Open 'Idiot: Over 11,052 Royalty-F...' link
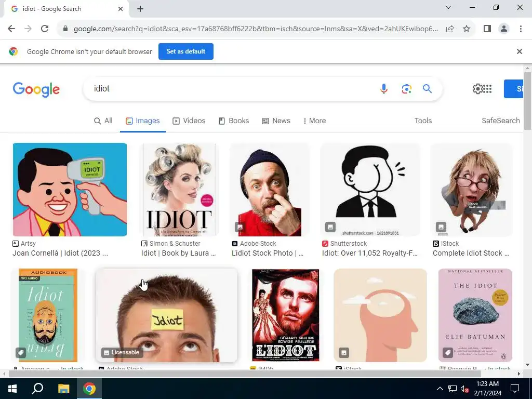532x399 pixels. pos(370,253)
